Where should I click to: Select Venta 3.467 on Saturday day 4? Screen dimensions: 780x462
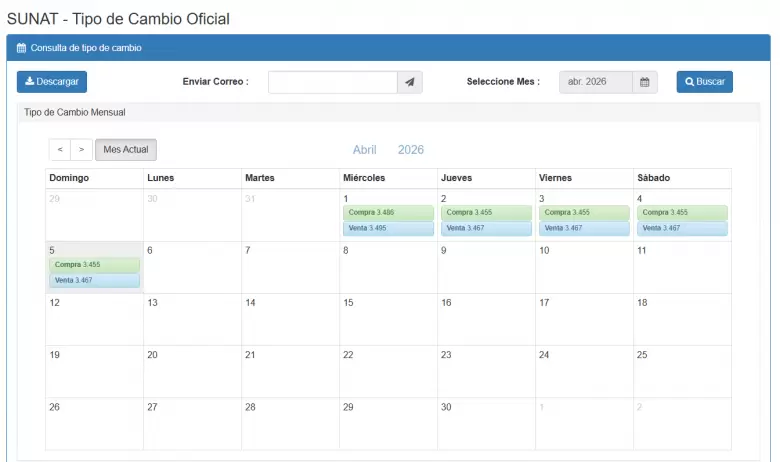(x=682, y=228)
